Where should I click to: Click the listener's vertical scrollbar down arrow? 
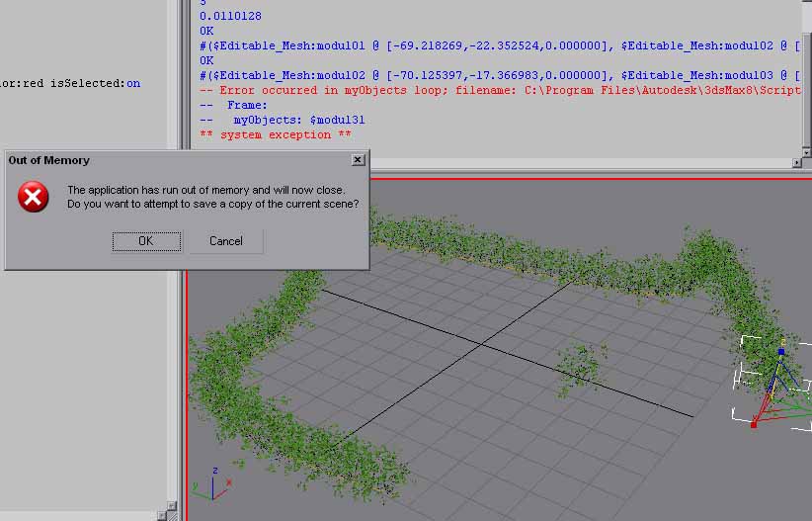tap(806, 152)
